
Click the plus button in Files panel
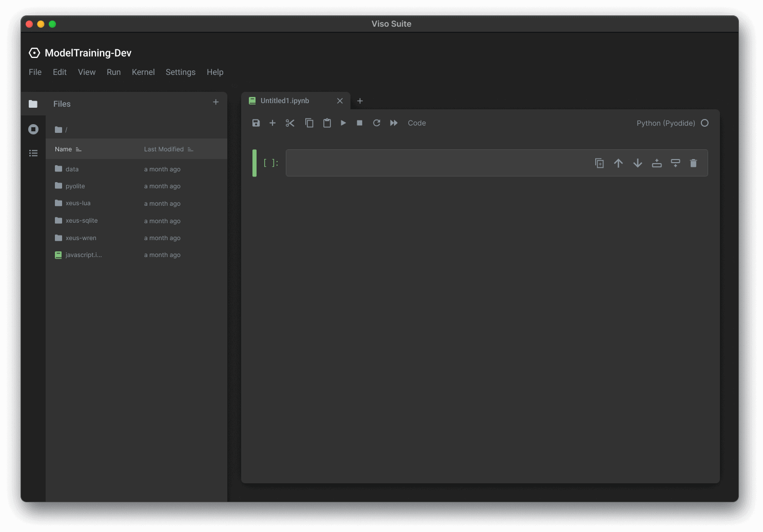(216, 102)
